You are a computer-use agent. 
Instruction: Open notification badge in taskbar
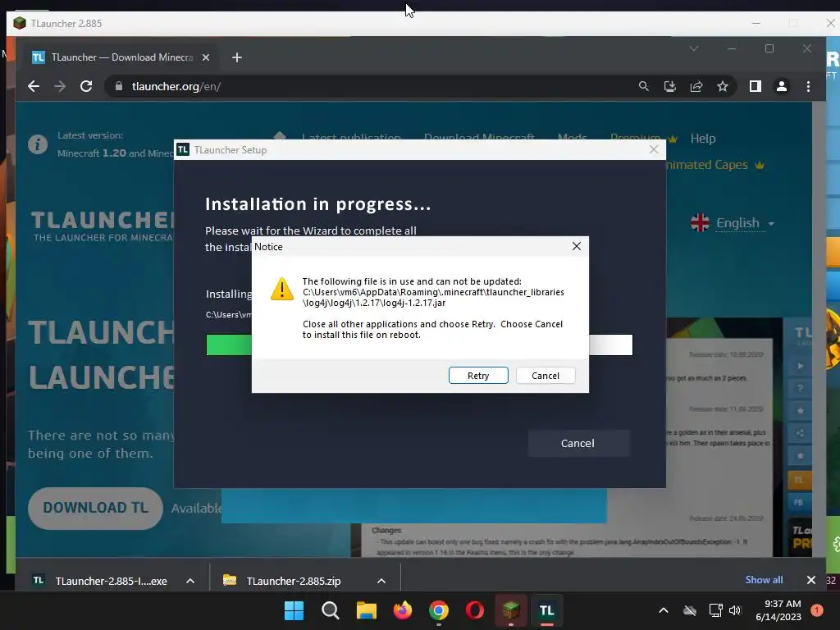pyautogui.click(x=817, y=610)
